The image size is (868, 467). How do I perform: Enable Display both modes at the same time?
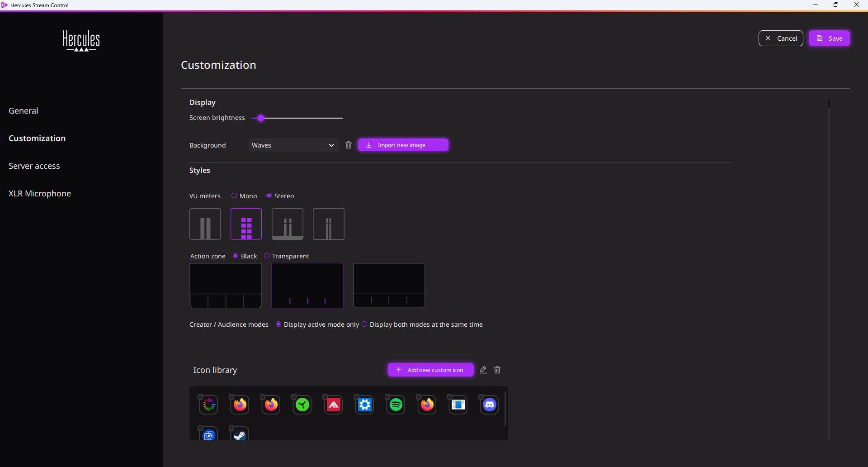pos(364,324)
